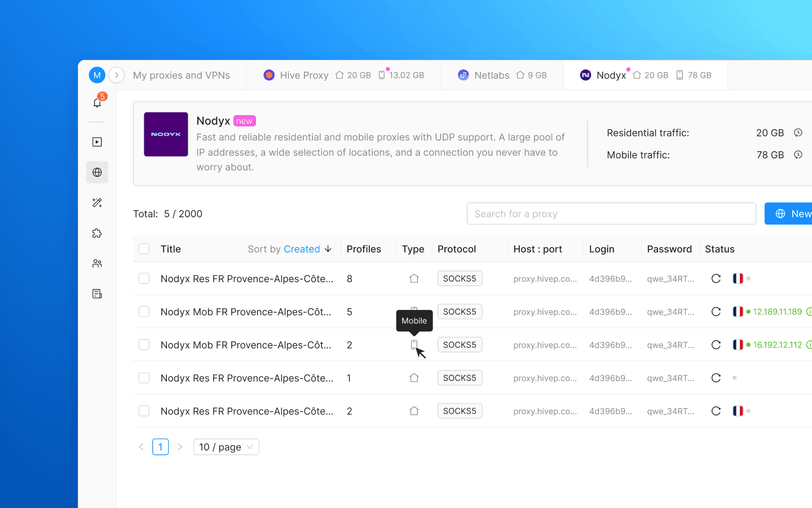The width and height of the screenshot is (812, 508).
Task: Click residential house icon in the 8-profile row
Action: pyautogui.click(x=414, y=278)
